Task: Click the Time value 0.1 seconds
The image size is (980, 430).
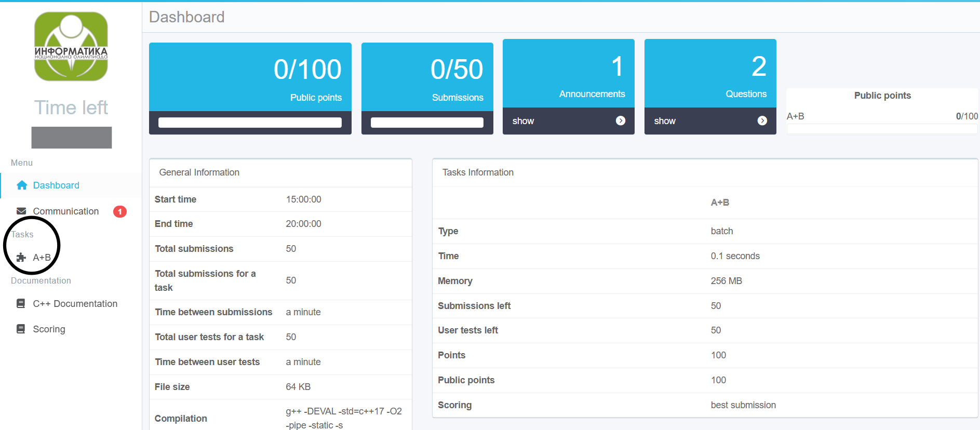Action: (x=735, y=256)
